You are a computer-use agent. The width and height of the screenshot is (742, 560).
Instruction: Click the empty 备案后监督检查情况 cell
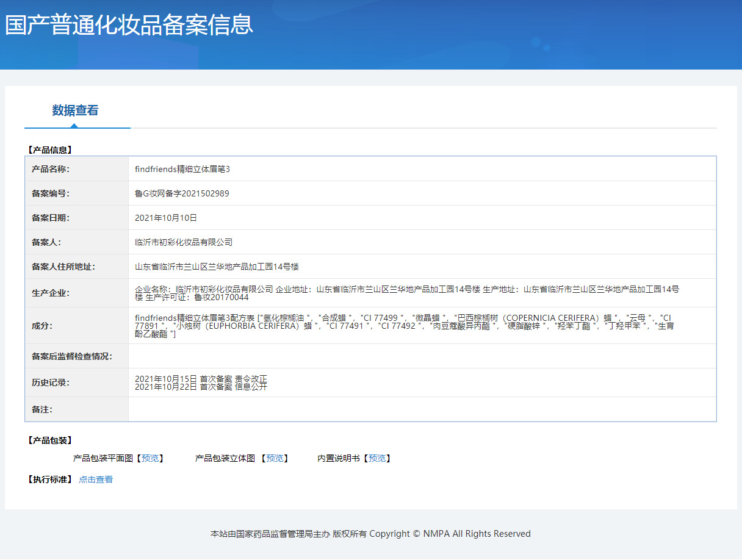(x=422, y=356)
